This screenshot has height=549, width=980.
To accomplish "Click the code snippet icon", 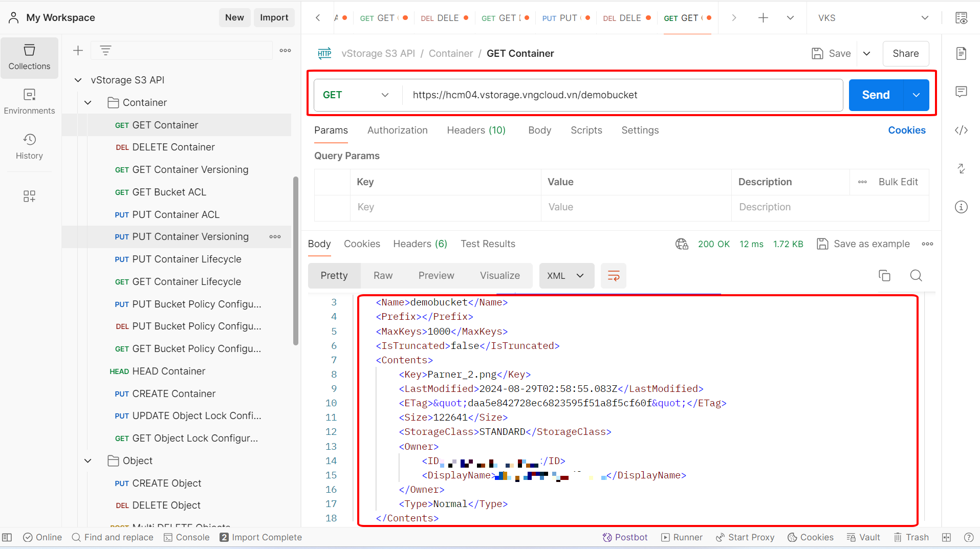I will point(961,130).
